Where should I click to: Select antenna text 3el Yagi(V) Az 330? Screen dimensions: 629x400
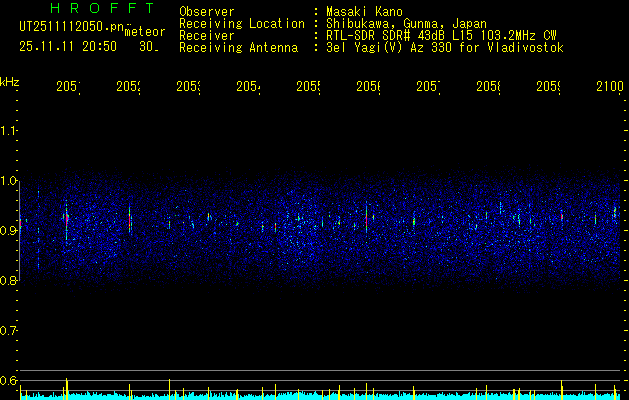(390, 48)
